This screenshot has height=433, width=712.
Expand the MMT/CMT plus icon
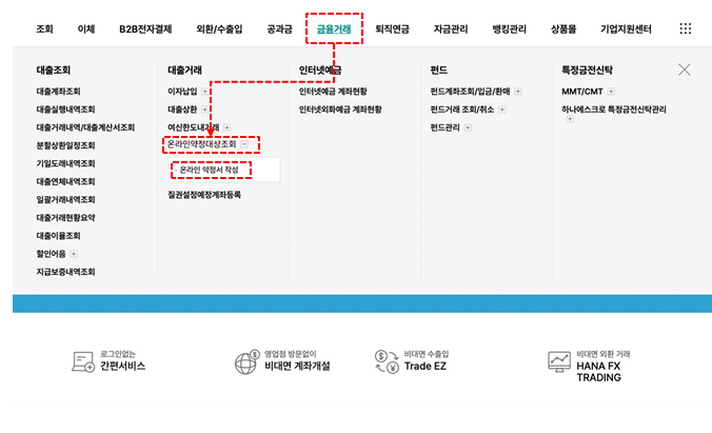click(x=611, y=91)
